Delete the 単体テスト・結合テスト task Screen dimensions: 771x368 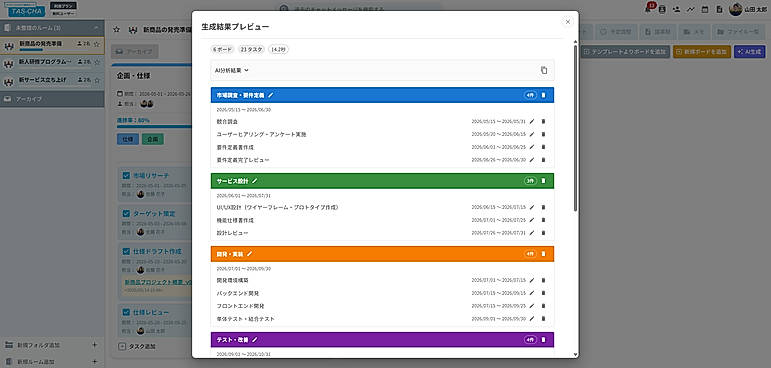[x=543, y=318]
